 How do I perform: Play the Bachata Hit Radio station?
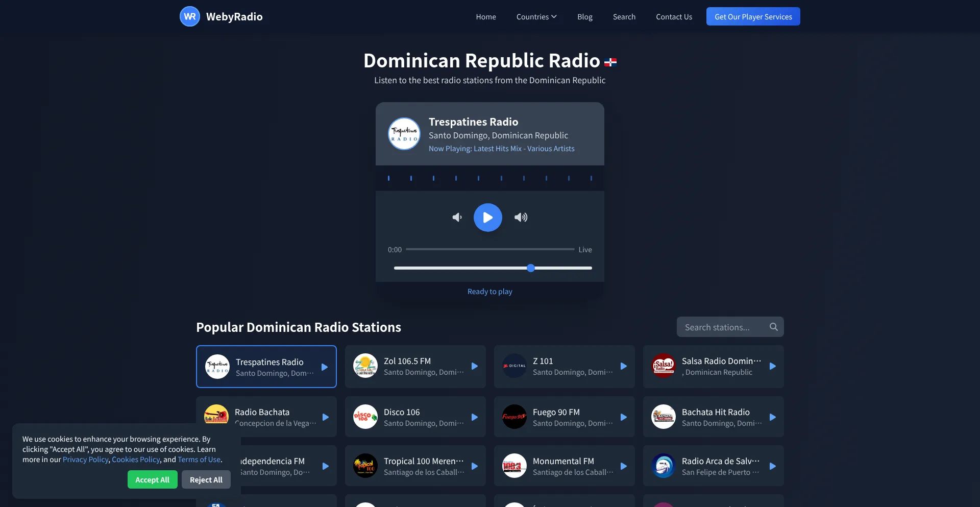click(773, 417)
